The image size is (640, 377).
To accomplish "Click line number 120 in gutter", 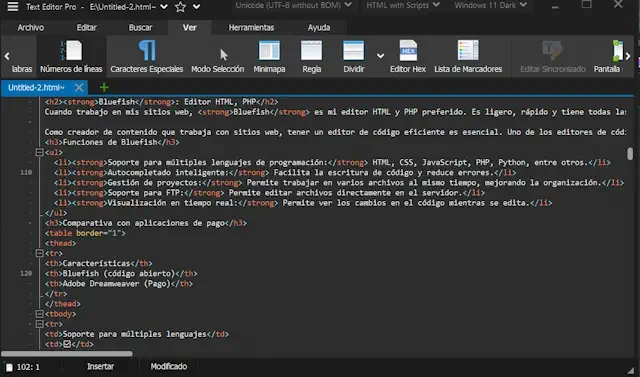I will tap(26, 273).
